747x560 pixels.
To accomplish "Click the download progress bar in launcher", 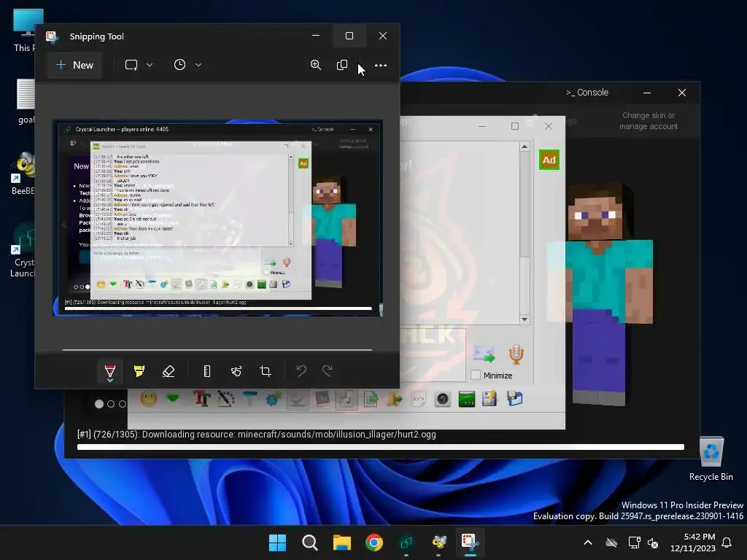I will pos(381,447).
